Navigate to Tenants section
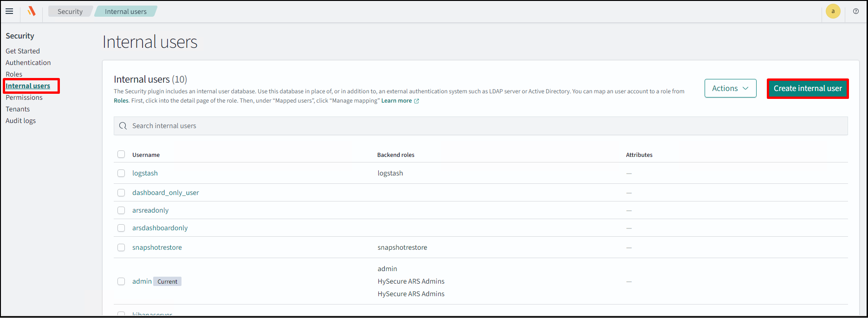Screen dimensions: 868x318 18,109
